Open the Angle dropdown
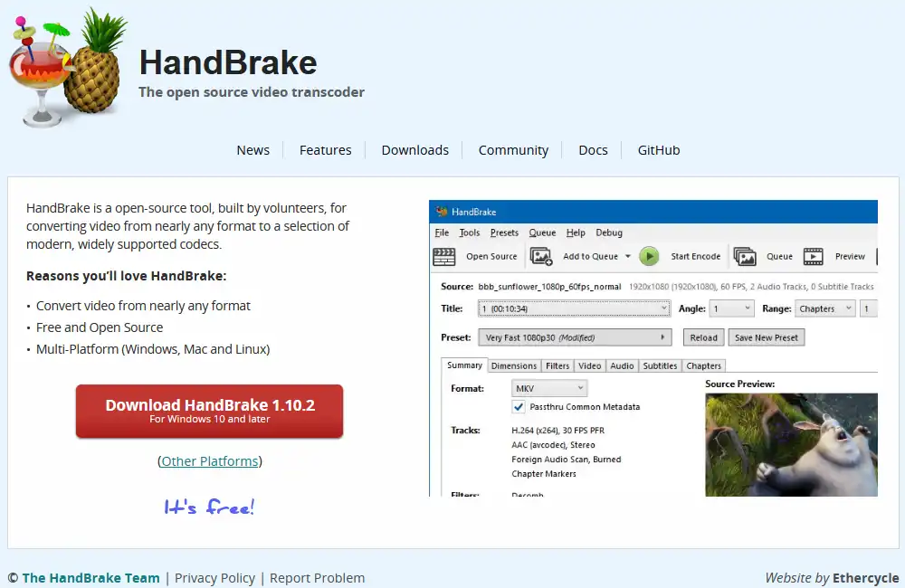Viewport: 905px width, 588px height. point(731,308)
